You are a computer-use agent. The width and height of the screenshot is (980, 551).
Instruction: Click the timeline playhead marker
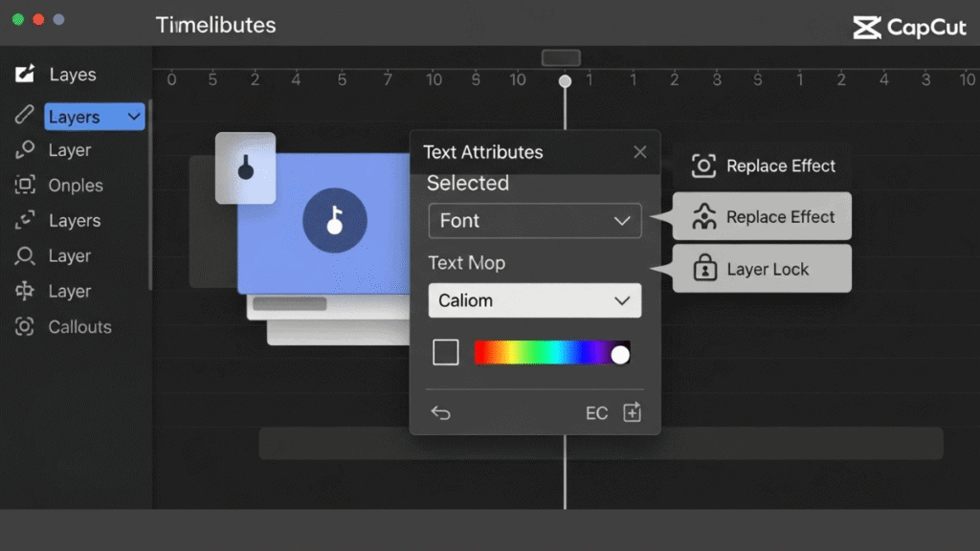pyautogui.click(x=565, y=81)
